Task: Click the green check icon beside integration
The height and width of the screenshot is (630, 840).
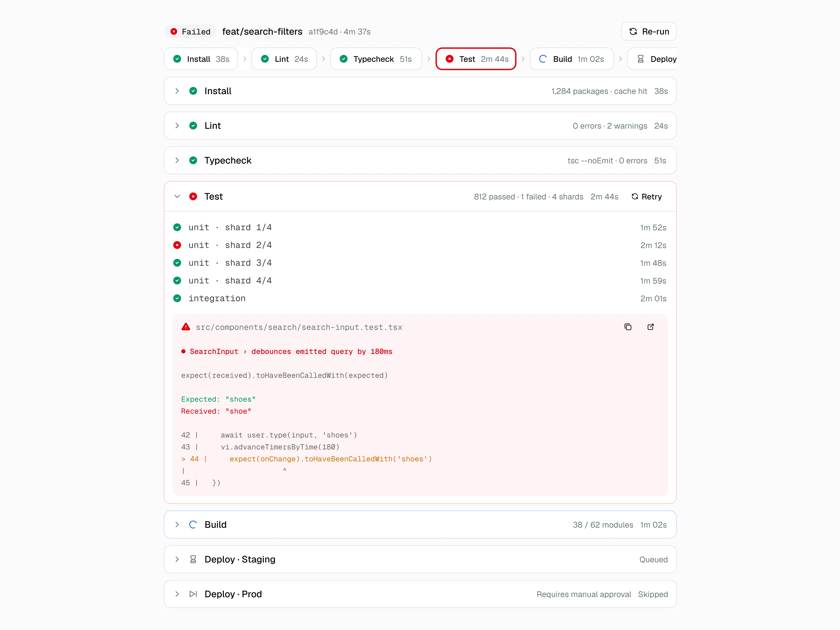Action: 177,298
